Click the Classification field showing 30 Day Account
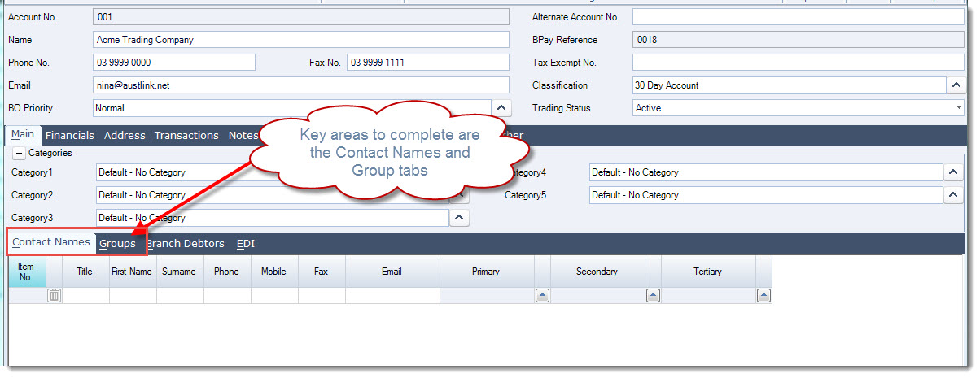The height and width of the screenshot is (378, 980). click(x=788, y=85)
